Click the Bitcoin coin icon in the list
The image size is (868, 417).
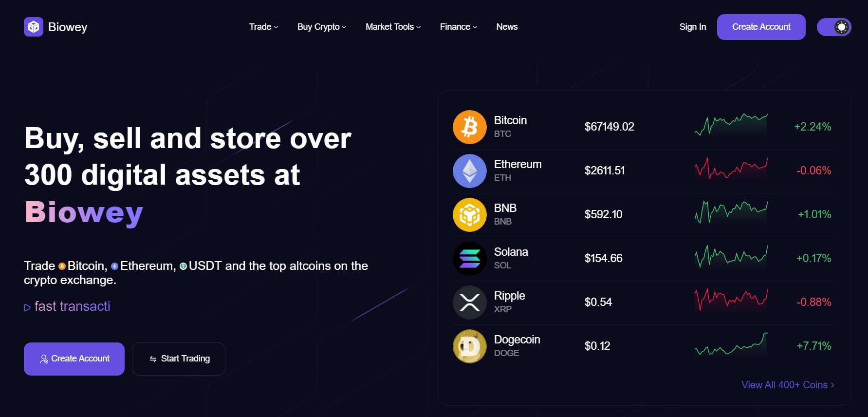(469, 127)
